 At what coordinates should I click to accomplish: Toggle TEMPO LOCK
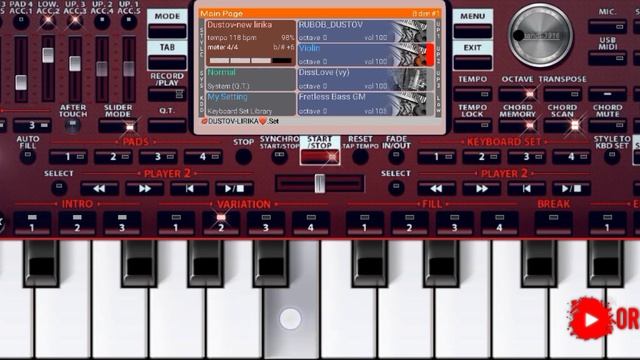(x=472, y=126)
